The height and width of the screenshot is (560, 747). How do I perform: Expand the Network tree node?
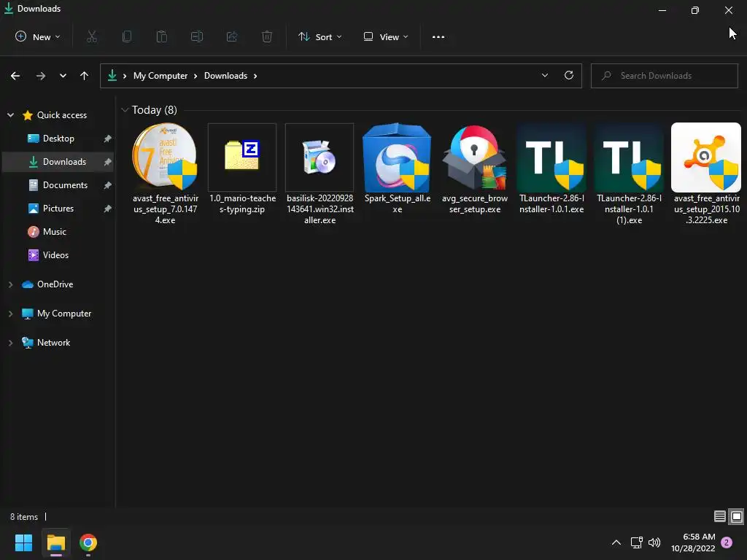pyautogui.click(x=10, y=343)
